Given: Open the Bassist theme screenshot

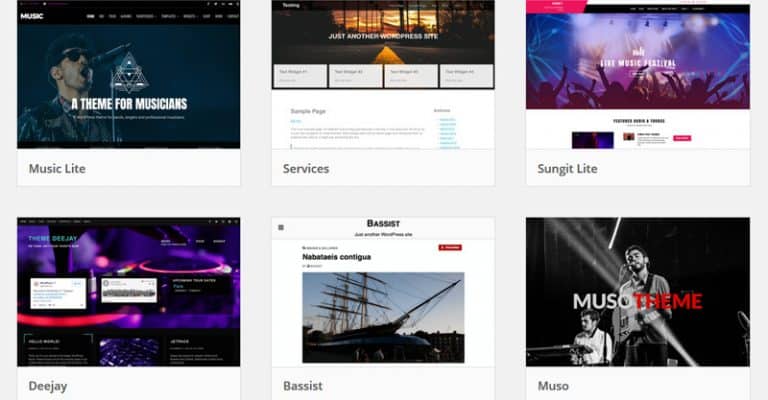Looking at the screenshot, I should coord(383,292).
